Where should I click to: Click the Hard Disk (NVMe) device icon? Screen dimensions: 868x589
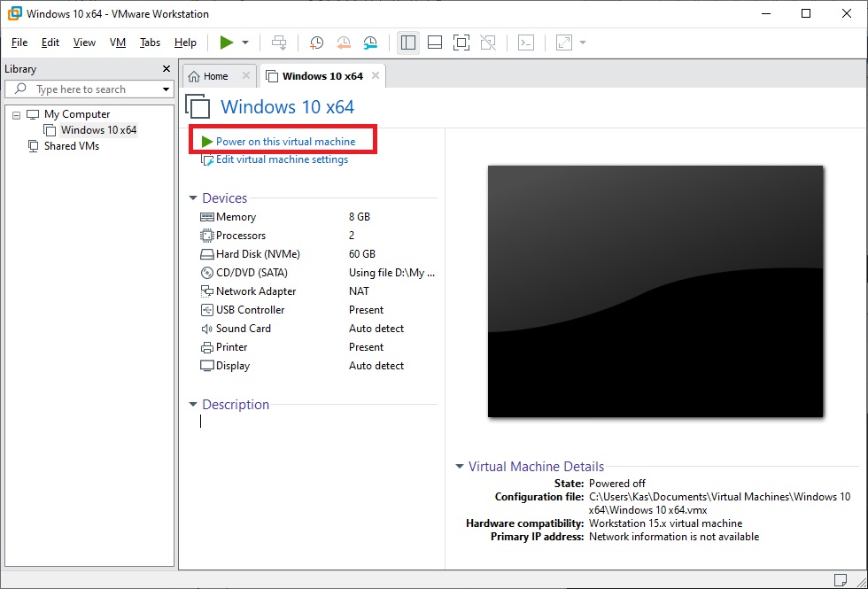click(207, 255)
